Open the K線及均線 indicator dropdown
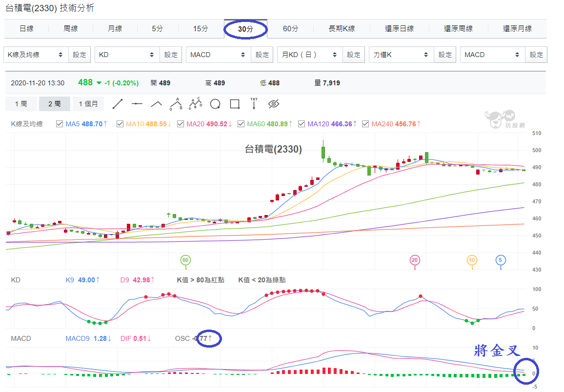Image resolution: width=564 pixels, height=392 pixels. coord(36,55)
